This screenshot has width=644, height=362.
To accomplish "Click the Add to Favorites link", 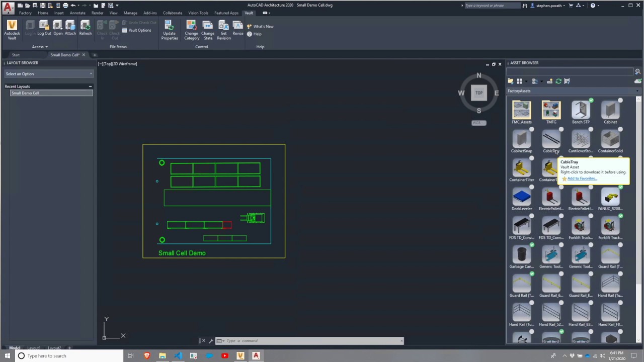I will pyautogui.click(x=582, y=178).
